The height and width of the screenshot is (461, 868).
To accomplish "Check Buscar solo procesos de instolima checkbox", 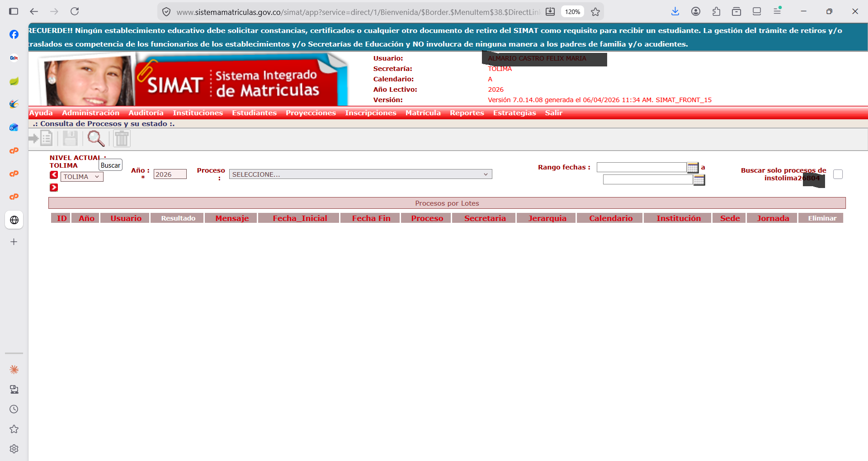I will [x=838, y=174].
